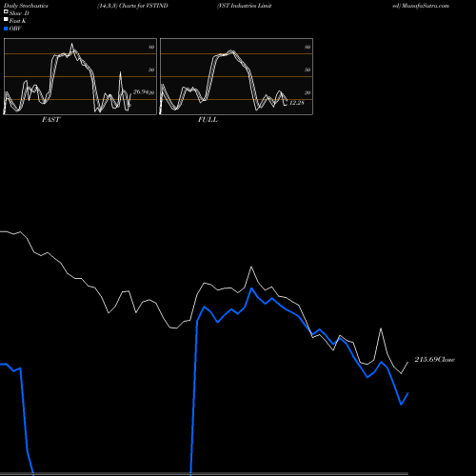
Task: Open the FAST stochastic chart thumbnail
Action: [x=80, y=76]
